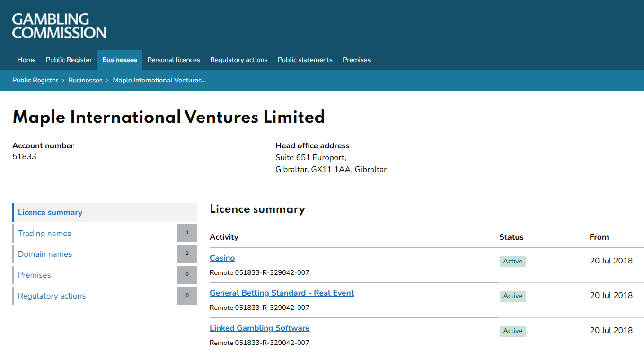The image size is (644, 362).
Task: Click the Suite 651 Europort address line
Action: coord(311,157)
